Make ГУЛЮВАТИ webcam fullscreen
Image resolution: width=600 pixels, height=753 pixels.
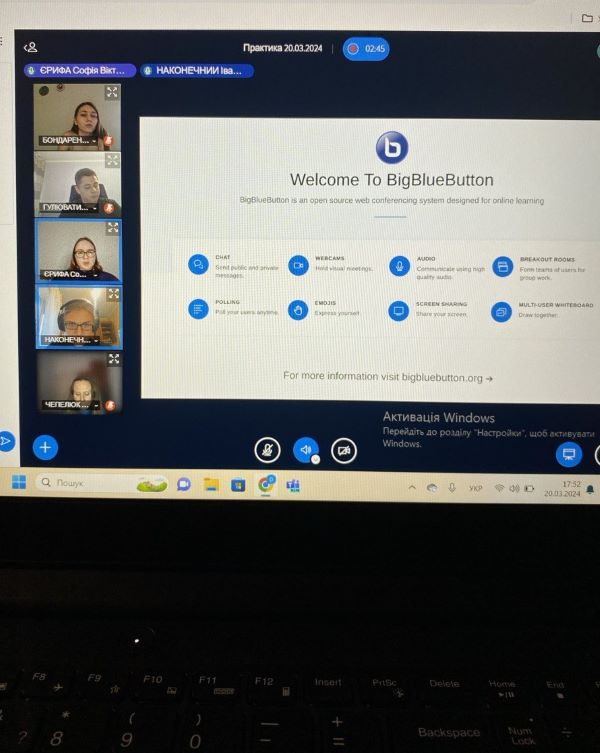pos(112,160)
